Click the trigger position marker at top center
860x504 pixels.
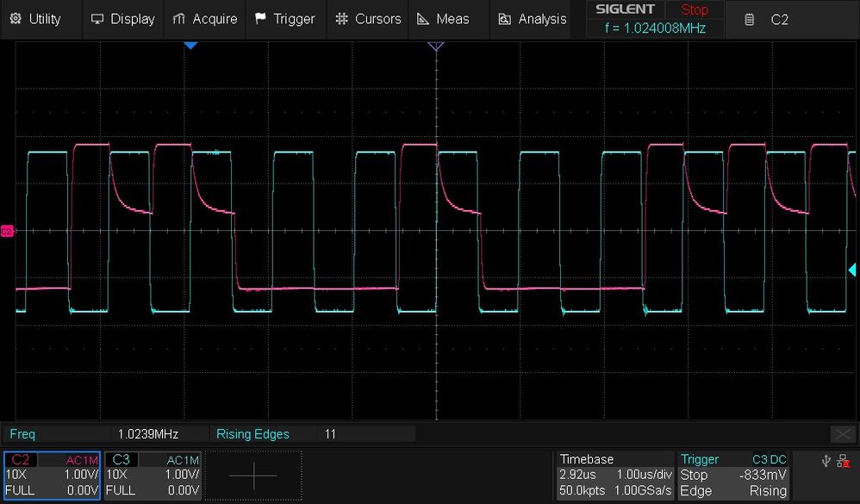436,46
